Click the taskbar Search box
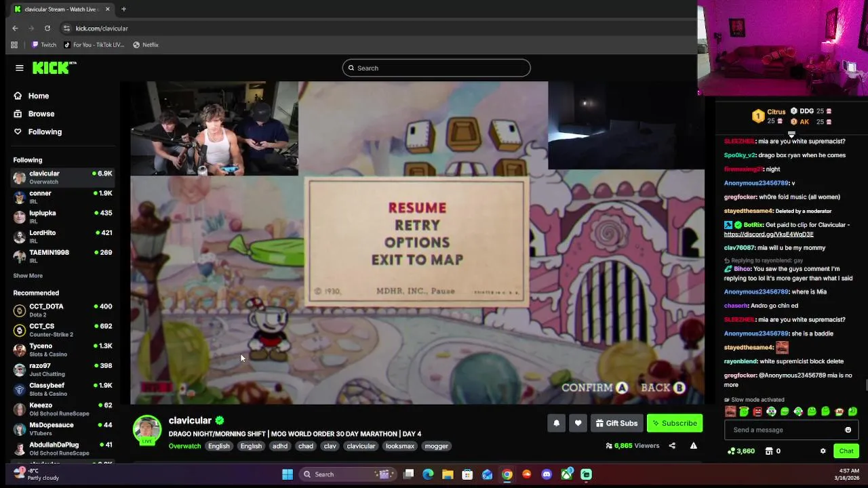The width and height of the screenshot is (868, 488). 347,474
